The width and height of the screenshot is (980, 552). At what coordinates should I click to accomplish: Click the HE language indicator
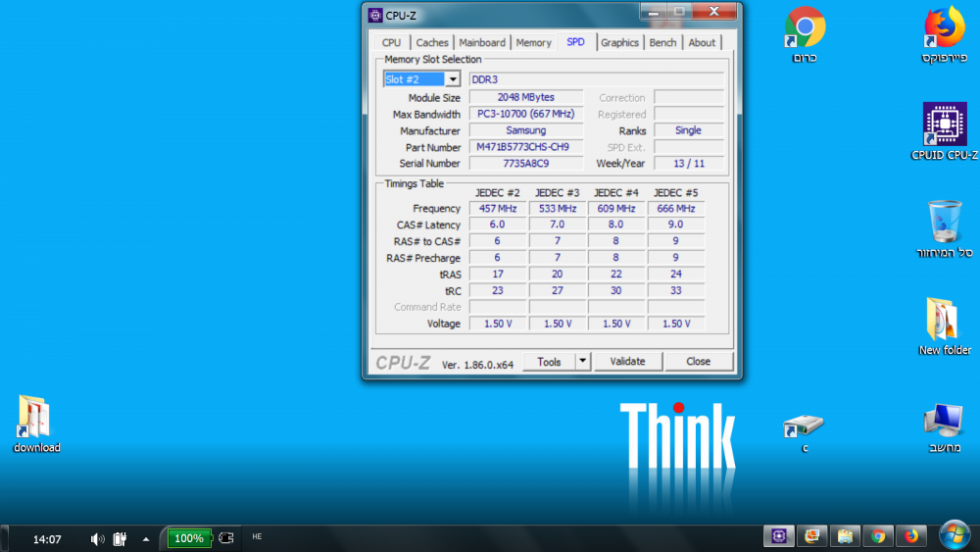[x=257, y=536]
